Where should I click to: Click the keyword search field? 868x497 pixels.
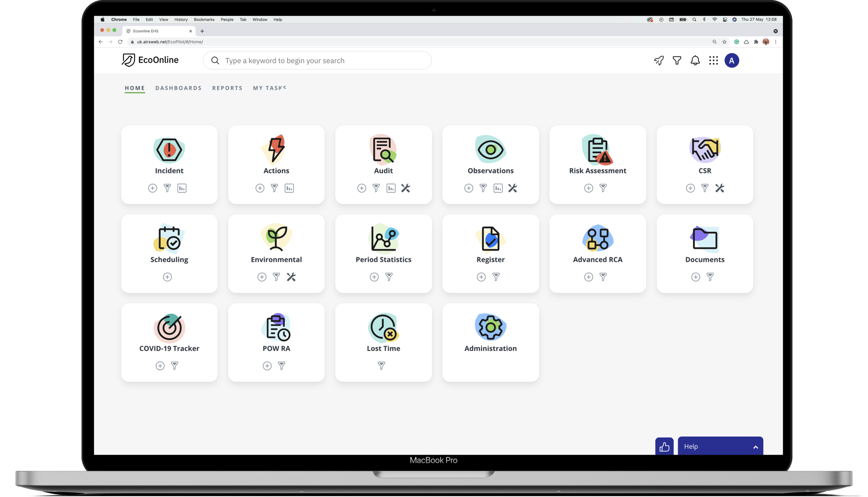click(x=317, y=60)
